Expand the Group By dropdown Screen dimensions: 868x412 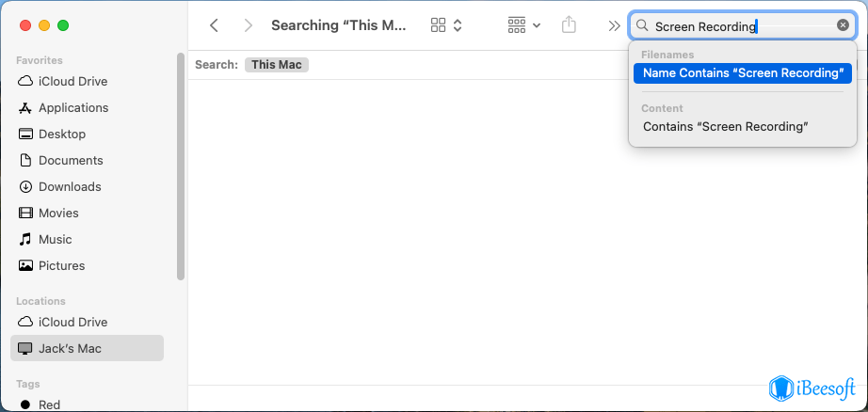523,25
